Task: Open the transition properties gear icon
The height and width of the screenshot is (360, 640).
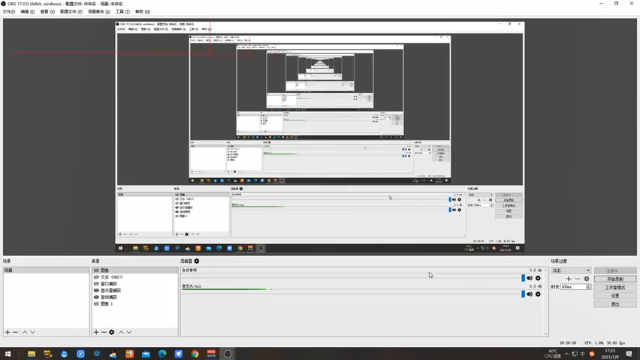Action: click(587, 279)
